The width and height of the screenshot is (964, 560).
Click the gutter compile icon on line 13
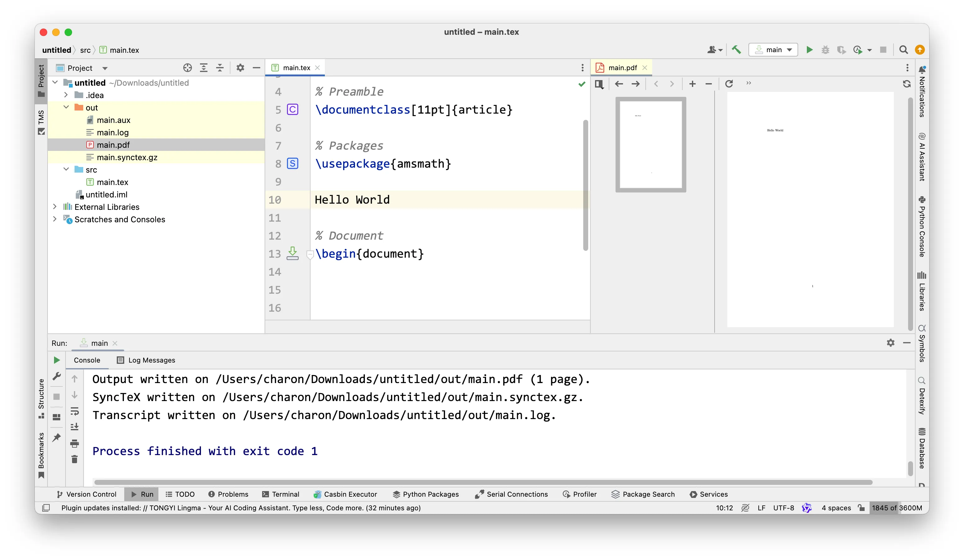[x=293, y=253]
